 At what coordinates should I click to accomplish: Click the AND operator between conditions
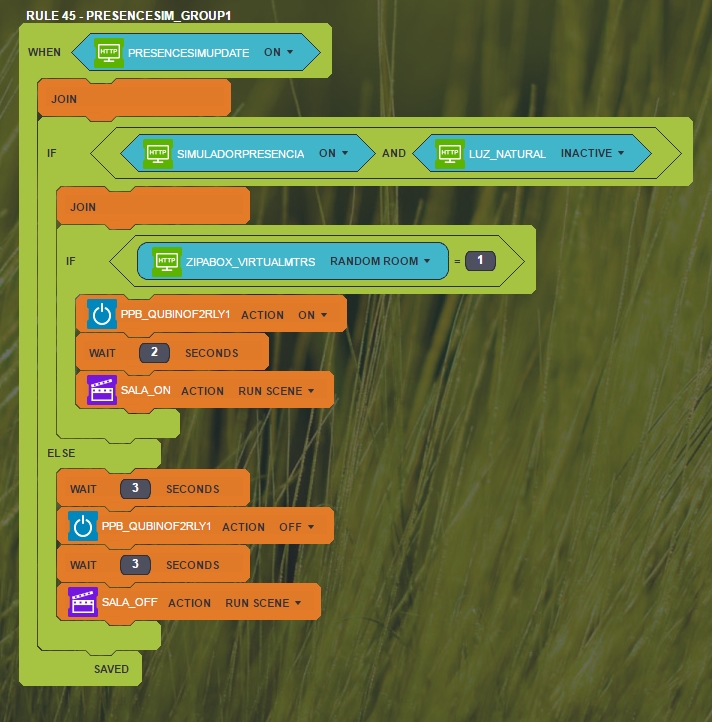click(394, 154)
